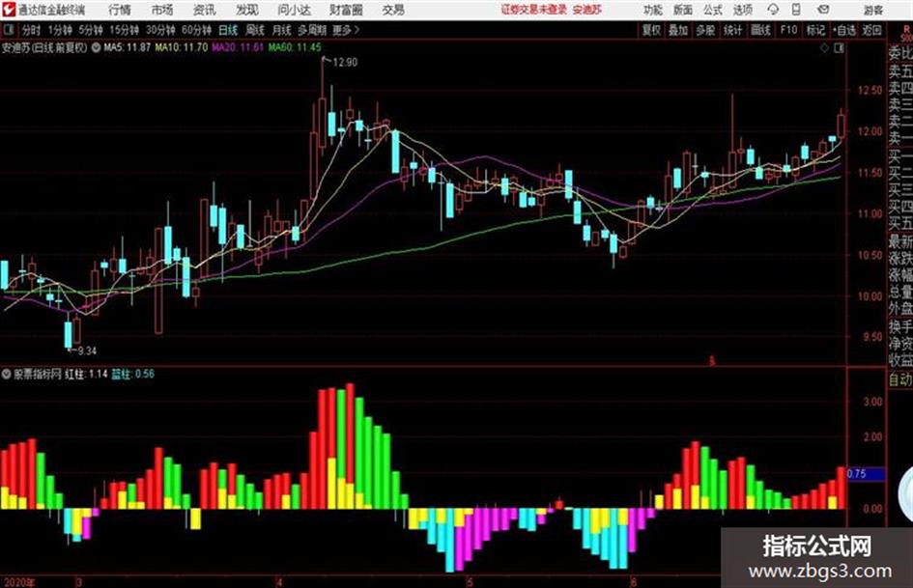Open the 发现 menu
Viewport: 913px width, 588px height.
coord(246,10)
